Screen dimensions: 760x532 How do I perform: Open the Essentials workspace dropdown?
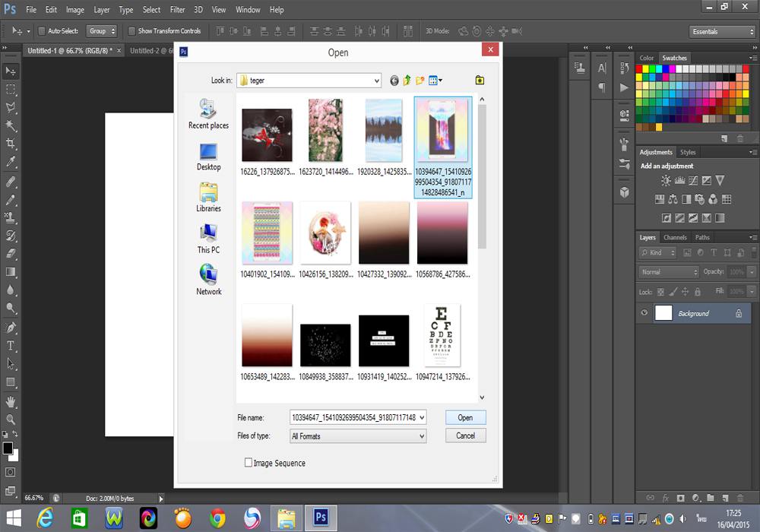(x=722, y=32)
